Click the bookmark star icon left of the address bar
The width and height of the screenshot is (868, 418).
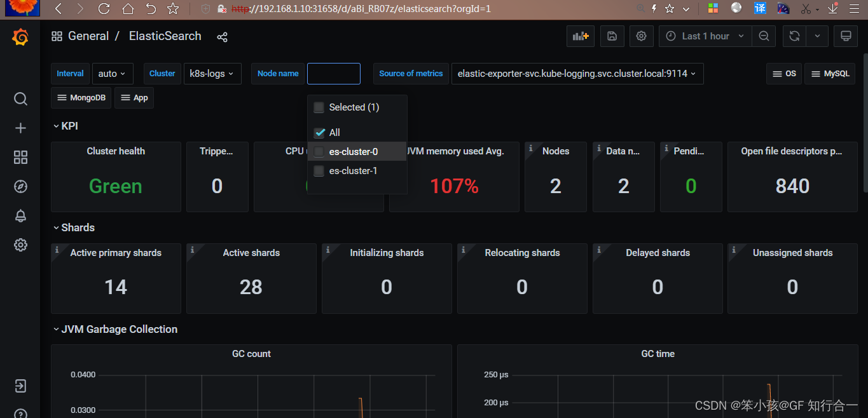click(x=172, y=9)
